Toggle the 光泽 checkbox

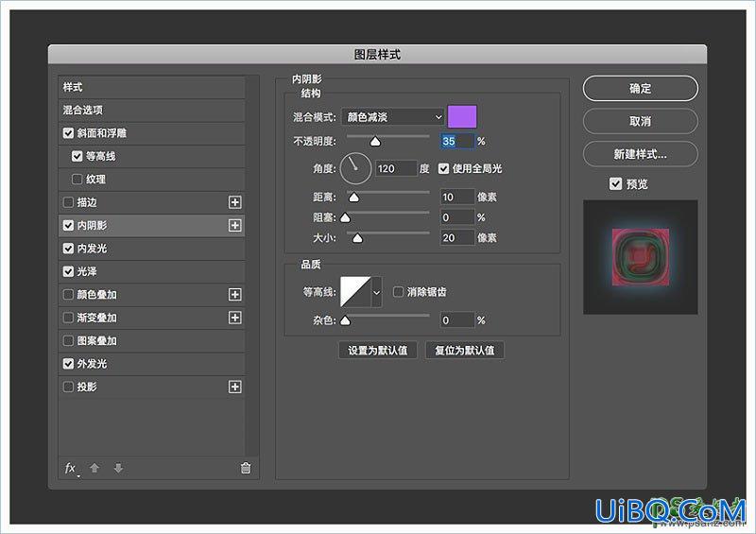pyautogui.click(x=68, y=271)
